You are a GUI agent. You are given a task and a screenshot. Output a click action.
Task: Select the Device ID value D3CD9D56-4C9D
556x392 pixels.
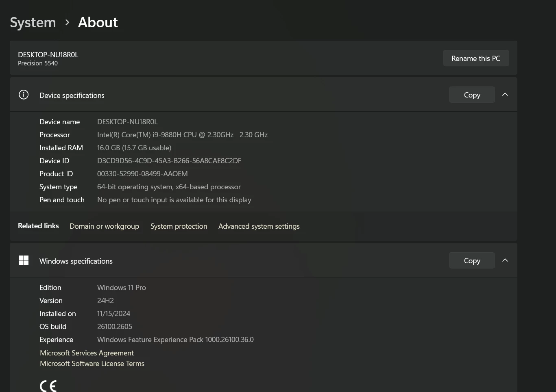pos(169,161)
